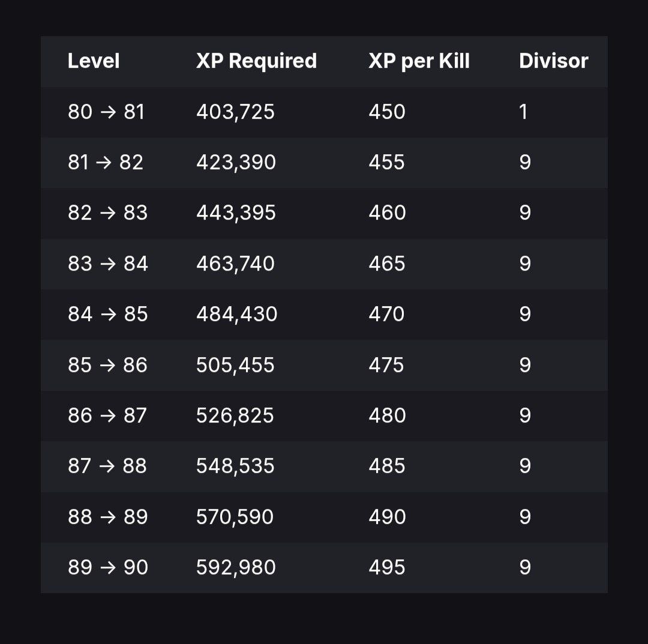Viewport: 648px width, 644px height.
Task: Click the Level column header
Action: coord(94,61)
